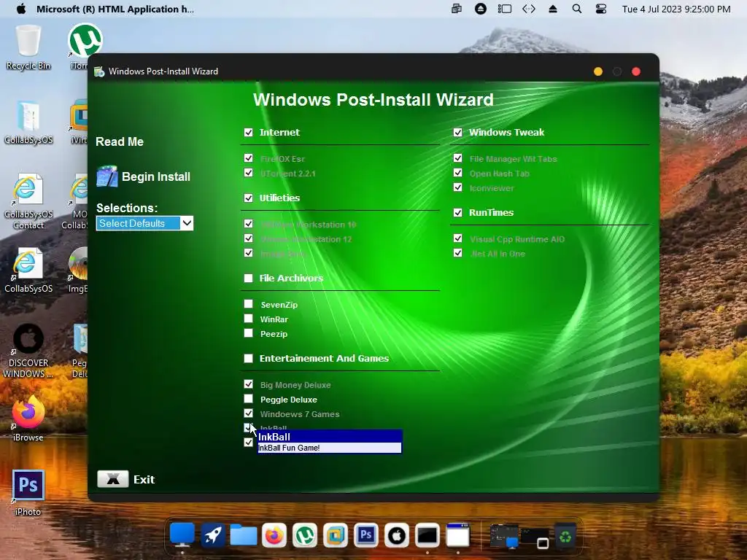The image size is (747, 560).
Task: Check the SevenZip checkbox
Action: click(x=248, y=304)
